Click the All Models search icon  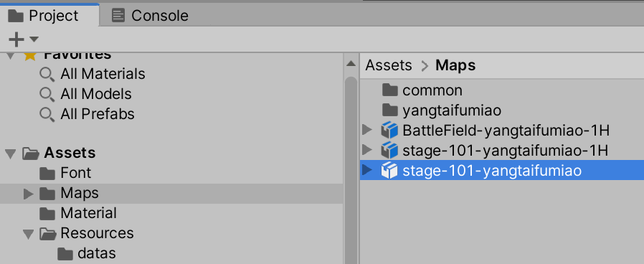click(x=47, y=95)
